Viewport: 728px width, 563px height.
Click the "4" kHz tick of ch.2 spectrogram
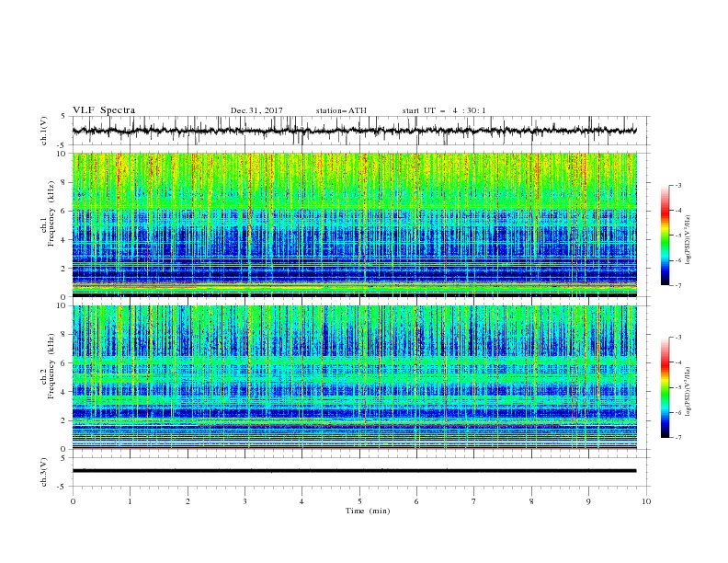pyautogui.click(x=64, y=392)
